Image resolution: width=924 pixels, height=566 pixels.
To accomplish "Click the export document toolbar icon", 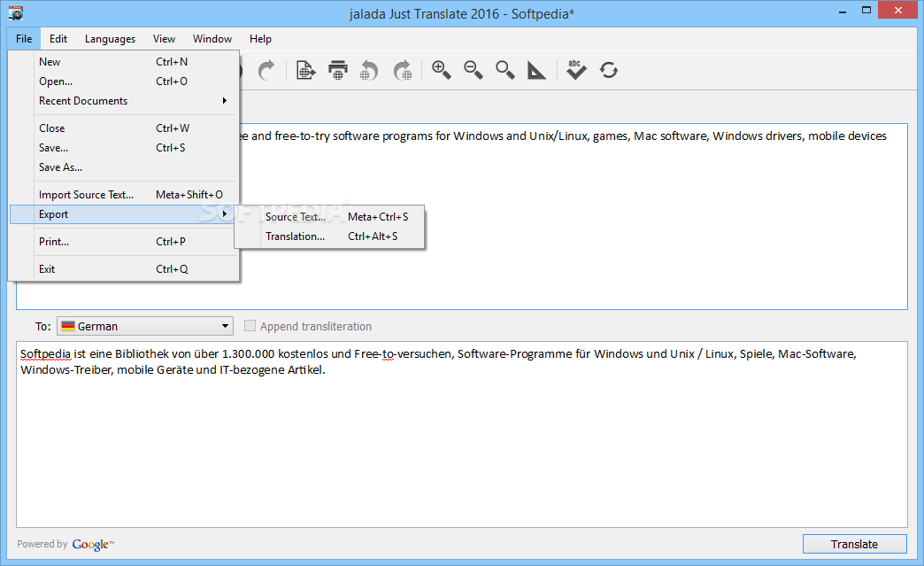I will point(305,71).
